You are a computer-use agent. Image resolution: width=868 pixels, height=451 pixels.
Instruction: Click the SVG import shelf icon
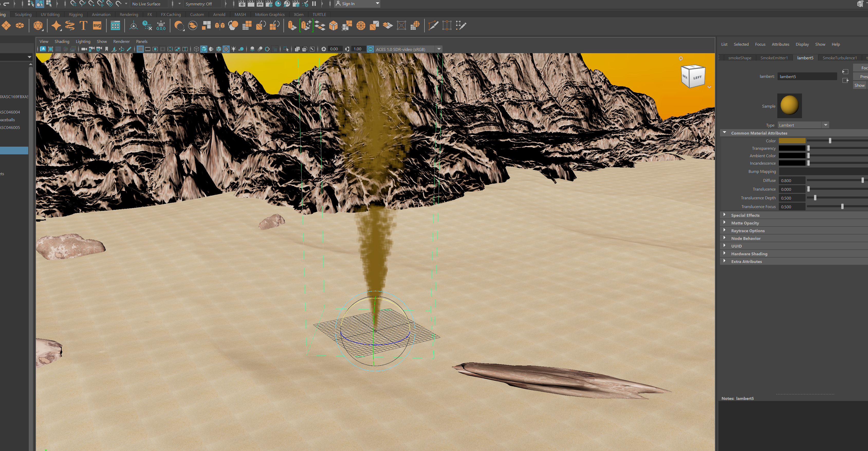(97, 26)
